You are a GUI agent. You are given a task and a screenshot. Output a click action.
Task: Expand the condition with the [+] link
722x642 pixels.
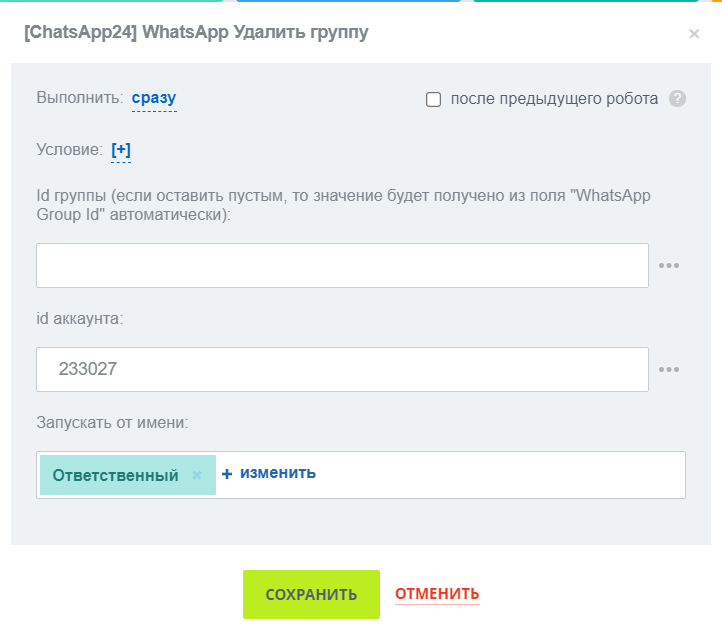[121, 150]
